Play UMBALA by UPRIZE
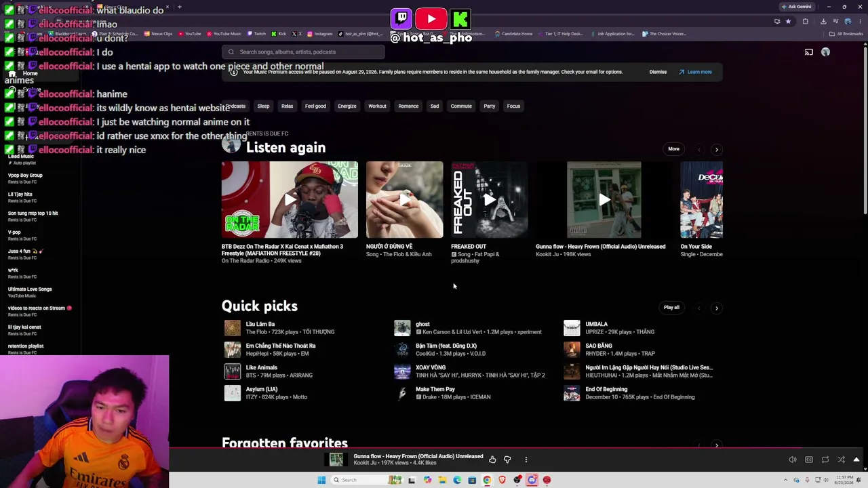 (572, 328)
